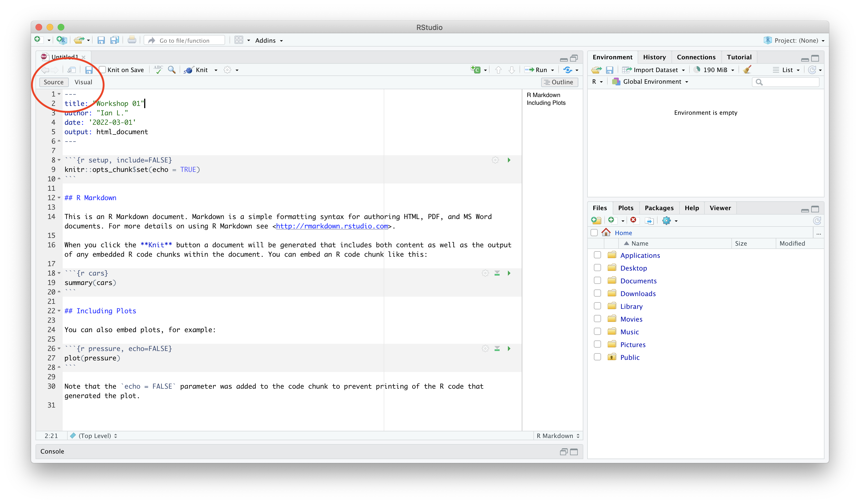Select all files with the Home checkbox
Screen dimensions: 860x504
pos(594,232)
